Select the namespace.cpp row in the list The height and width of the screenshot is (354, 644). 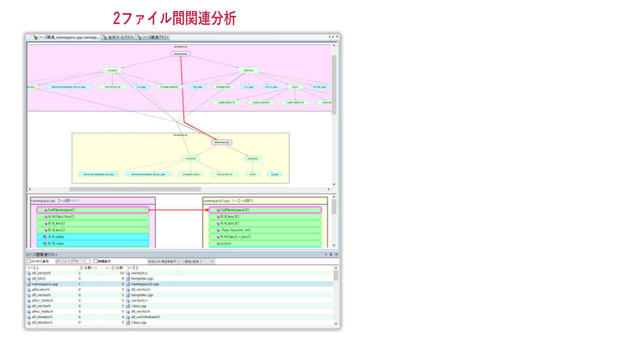180,284
